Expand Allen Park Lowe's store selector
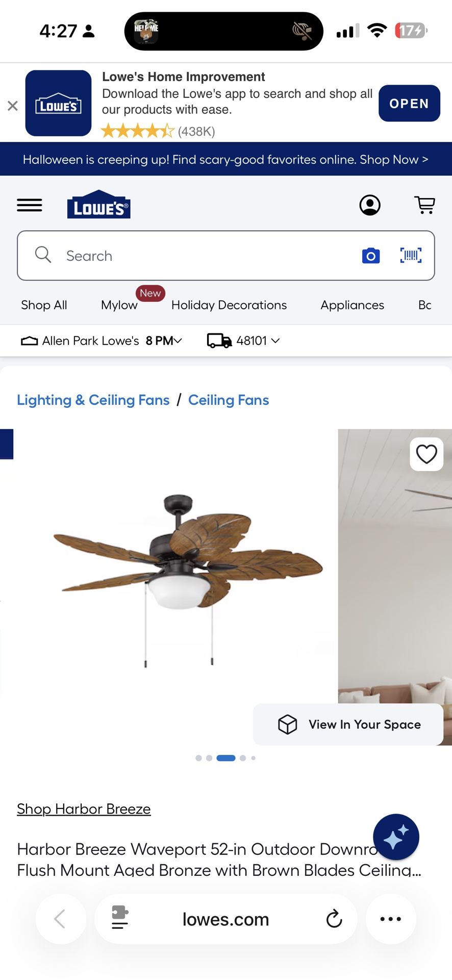Image resolution: width=452 pixels, height=980 pixels. [101, 340]
